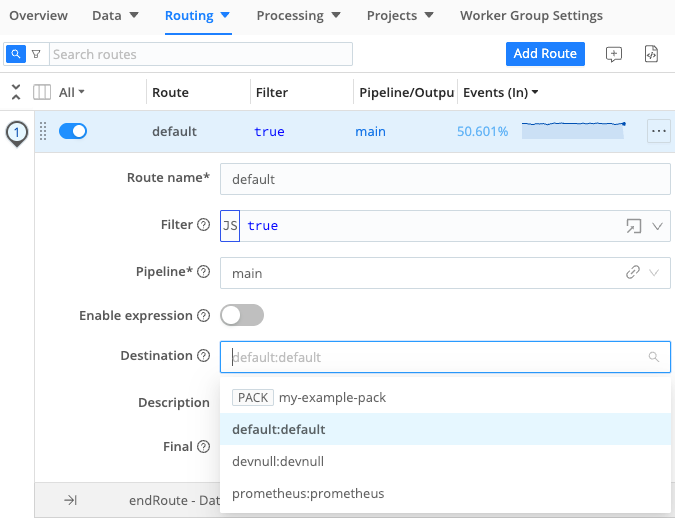Open the All routes group dropdown
The height and width of the screenshot is (518, 675).
(x=71, y=92)
